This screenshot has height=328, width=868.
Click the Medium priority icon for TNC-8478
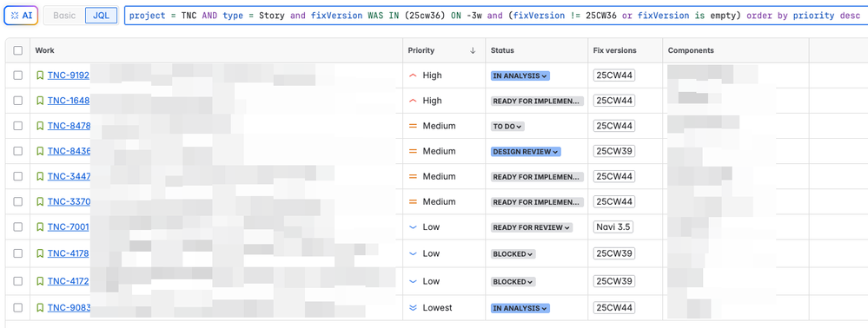[413, 126]
